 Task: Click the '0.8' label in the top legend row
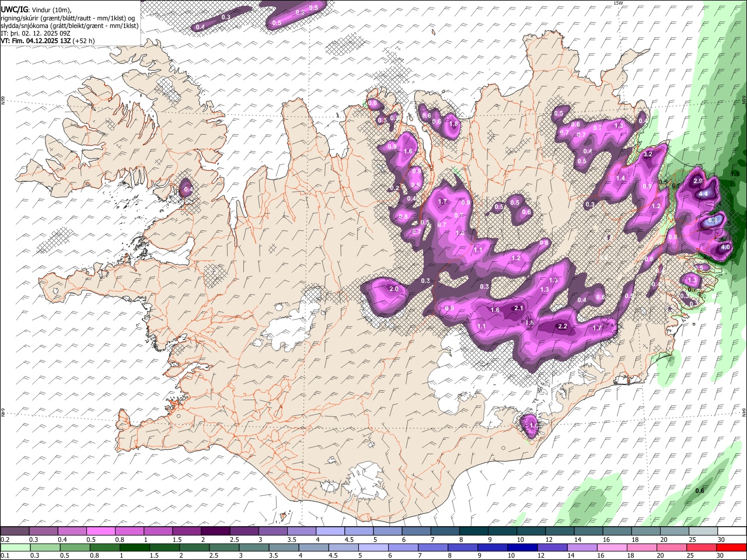(119, 540)
